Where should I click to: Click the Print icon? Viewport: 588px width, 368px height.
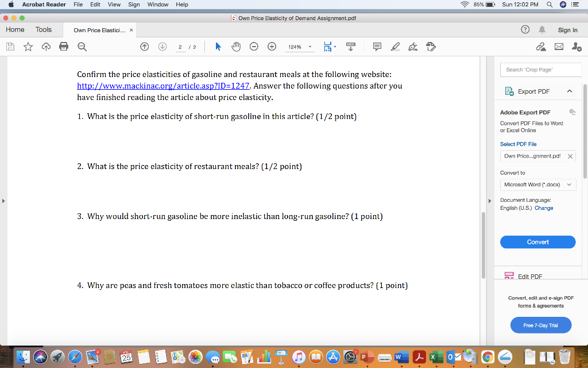tap(64, 47)
